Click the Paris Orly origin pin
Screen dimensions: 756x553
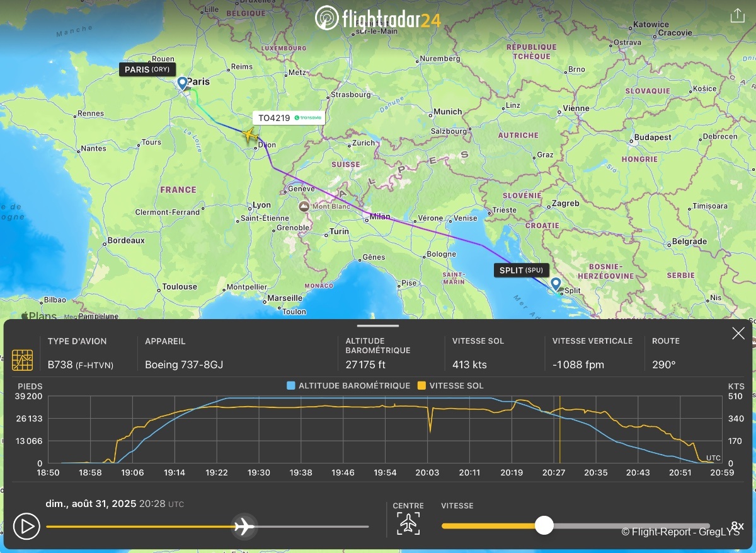(x=182, y=83)
